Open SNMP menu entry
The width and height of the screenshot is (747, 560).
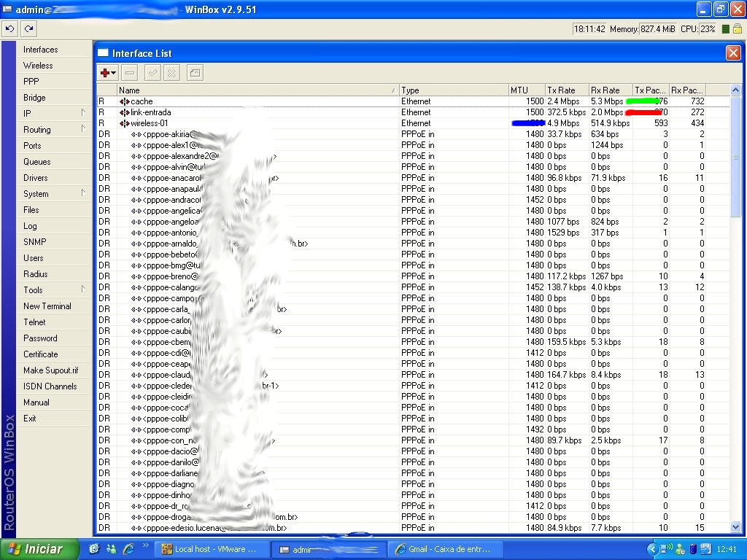[x=54, y=242]
